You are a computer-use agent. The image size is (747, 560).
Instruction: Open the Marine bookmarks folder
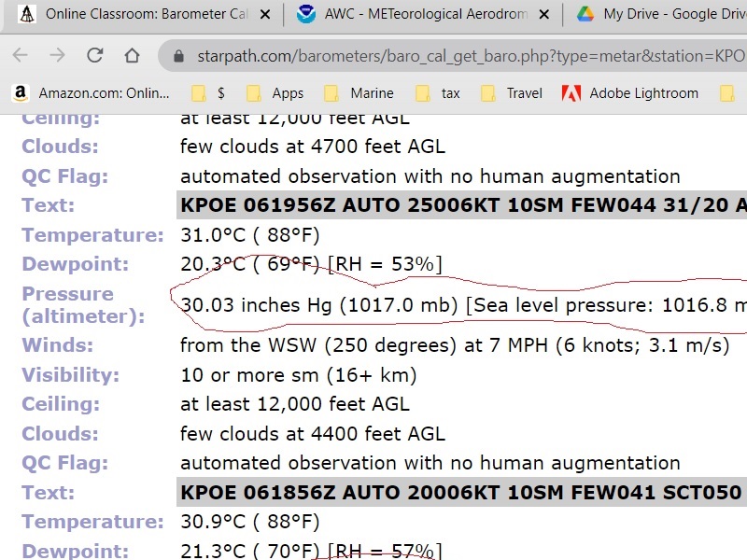point(359,92)
